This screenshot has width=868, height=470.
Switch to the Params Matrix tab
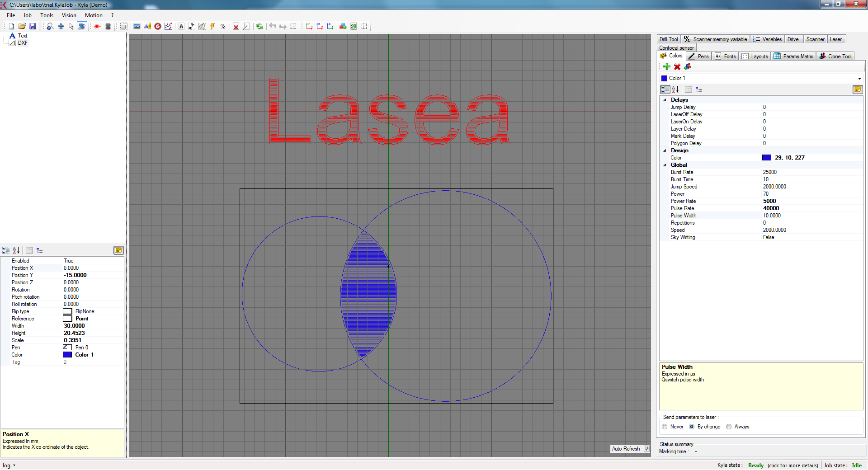coord(793,56)
